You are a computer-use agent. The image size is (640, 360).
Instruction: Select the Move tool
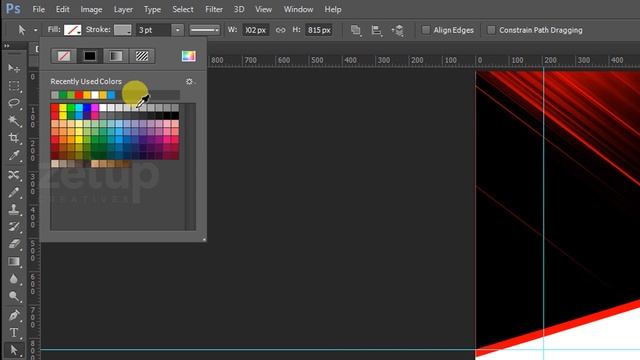(x=14, y=68)
